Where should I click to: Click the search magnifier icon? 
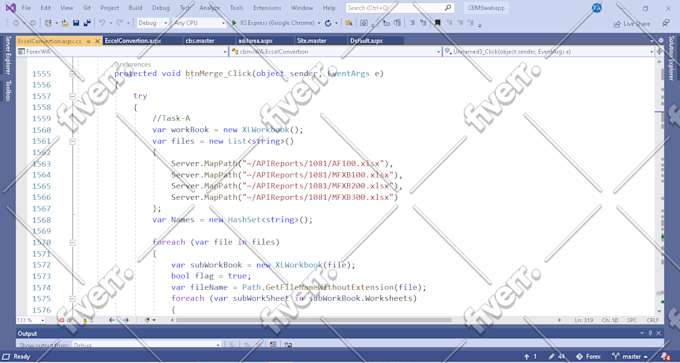[x=448, y=8]
